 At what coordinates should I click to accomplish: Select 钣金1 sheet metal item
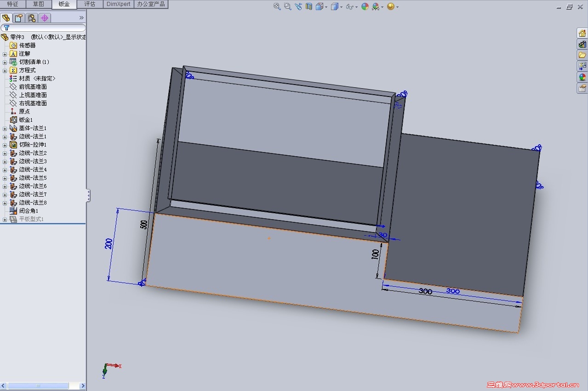click(x=26, y=119)
